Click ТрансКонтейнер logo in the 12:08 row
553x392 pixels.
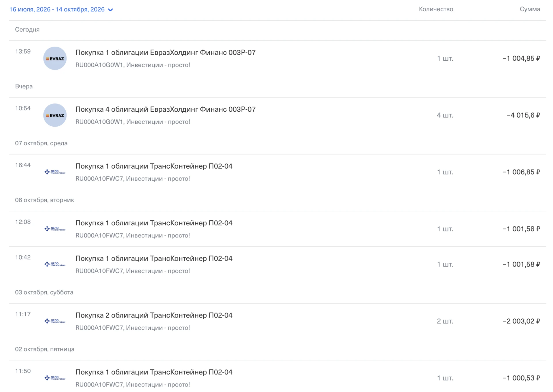(55, 229)
